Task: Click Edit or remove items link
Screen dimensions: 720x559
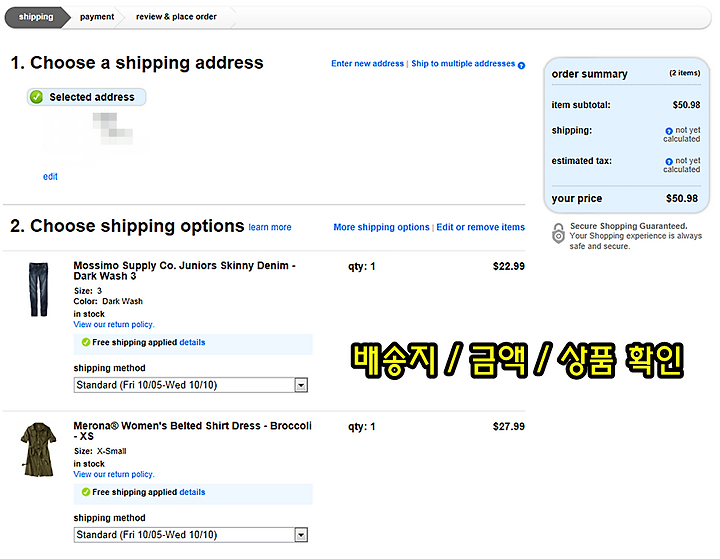Action: [x=480, y=227]
